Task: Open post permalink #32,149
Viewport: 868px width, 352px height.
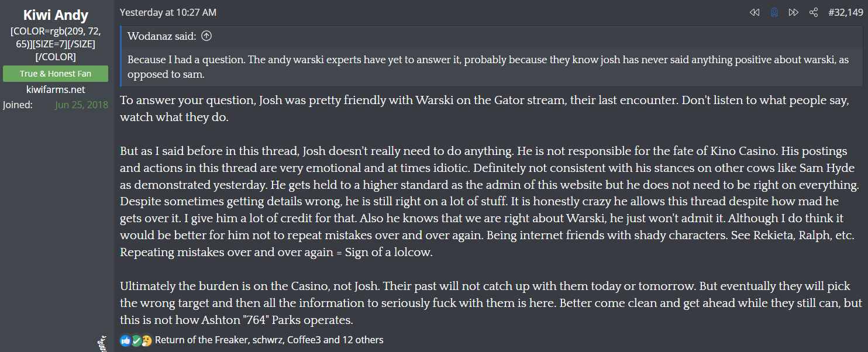Action: pyautogui.click(x=844, y=12)
